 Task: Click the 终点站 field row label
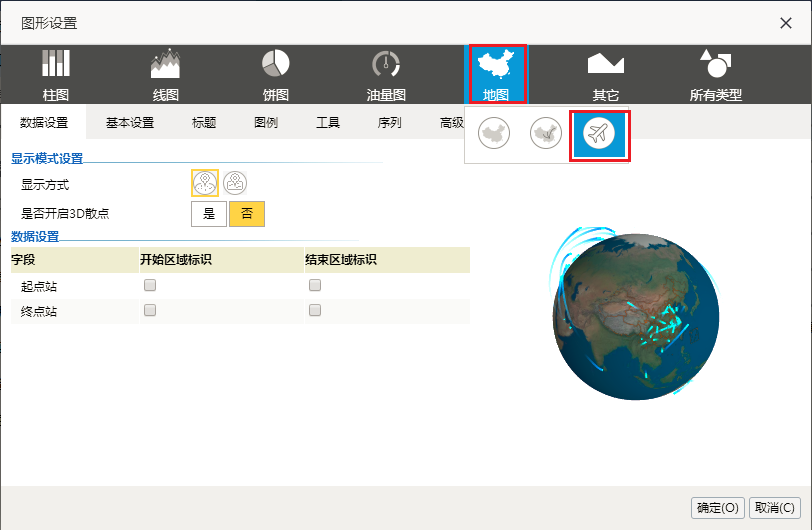click(x=39, y=311)
